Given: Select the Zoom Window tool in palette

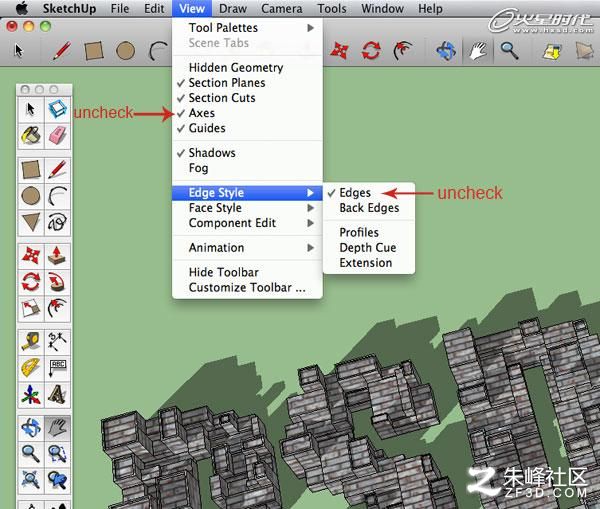Looking at the screenshot, I should click(x=58, y=454).
